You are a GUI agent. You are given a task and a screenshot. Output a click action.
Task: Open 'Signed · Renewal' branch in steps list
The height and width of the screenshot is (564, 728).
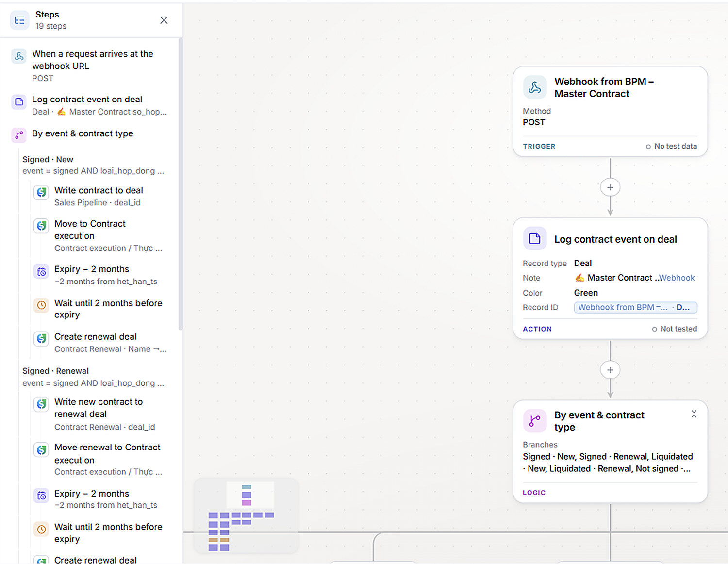(93, 377)
